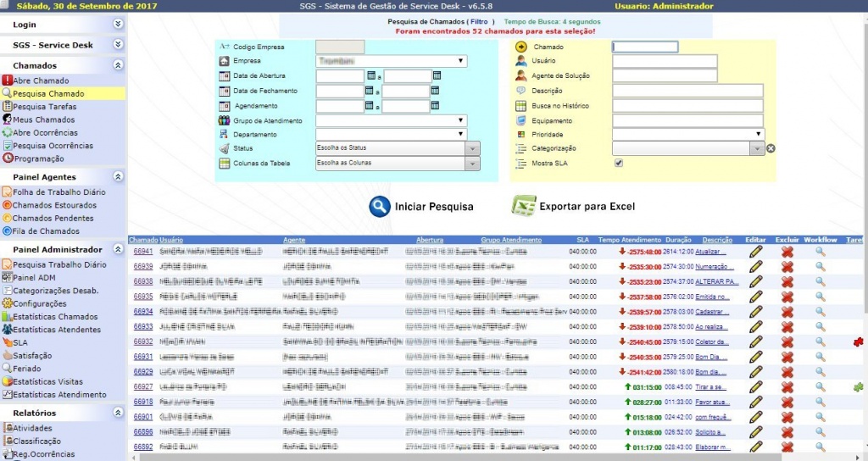The width and height of the screenshot is (868, 461).
Task: Click the Iniciar Pesquisa button
Action: tap(421, 207)
